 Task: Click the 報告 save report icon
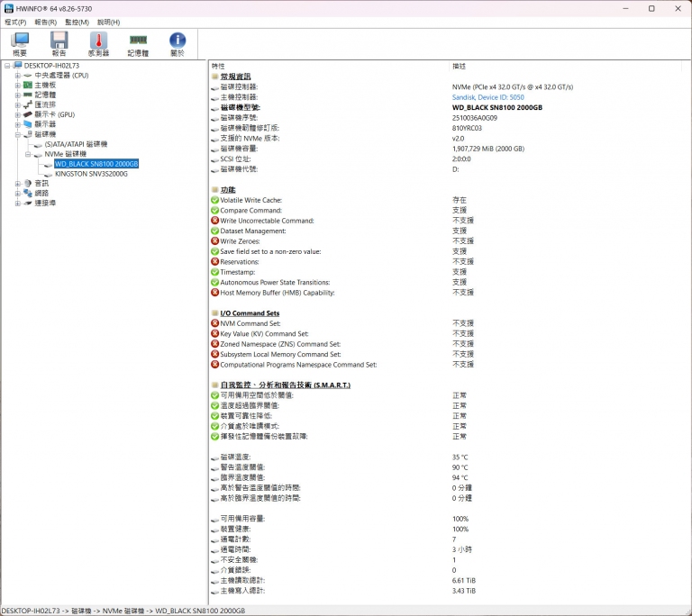click(x=59, y=44)
